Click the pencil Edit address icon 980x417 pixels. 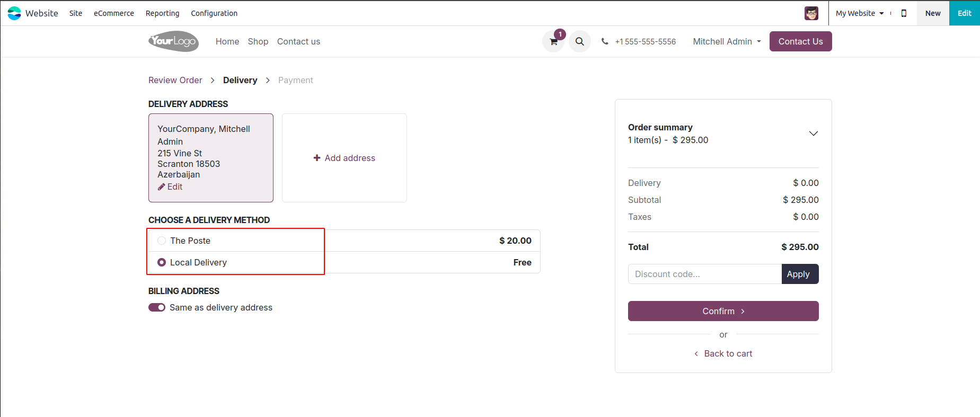click(x=162, y=187)
